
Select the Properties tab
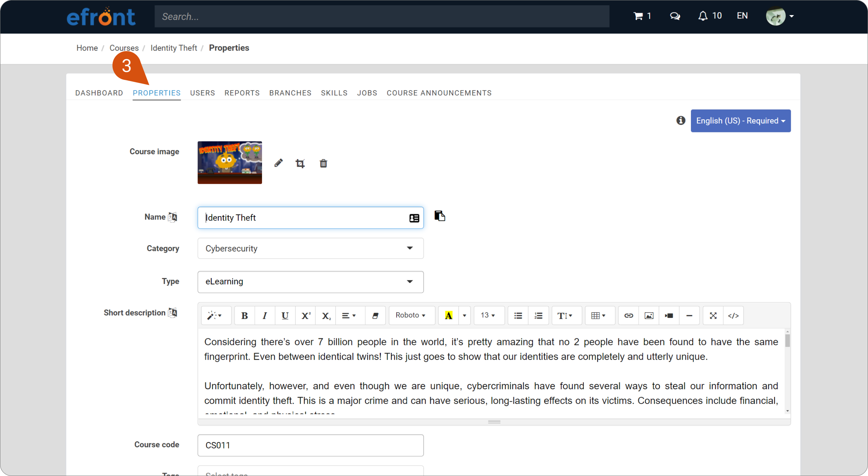click(x=156, y=93)
